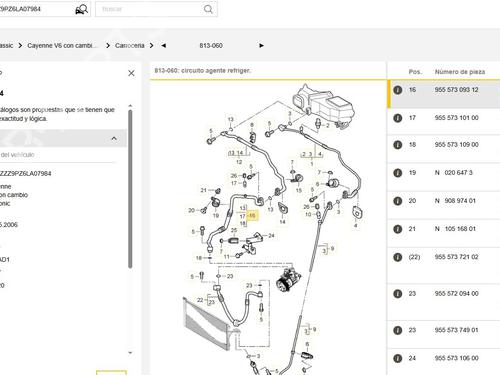Go to previous diagram before 813-060
This screenshot has height=375, width=500.
[163, 46]
